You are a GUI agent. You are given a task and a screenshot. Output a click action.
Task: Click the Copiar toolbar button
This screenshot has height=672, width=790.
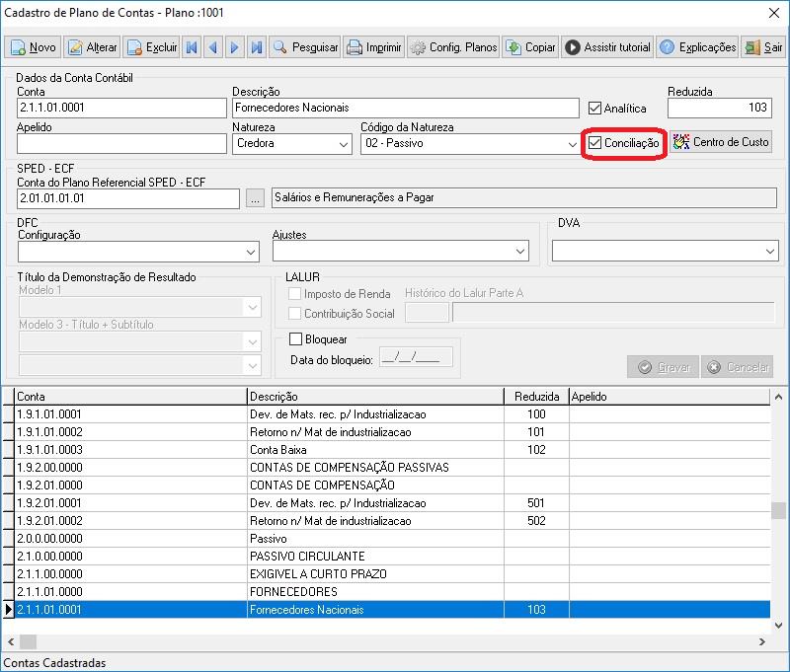(530, 47)
